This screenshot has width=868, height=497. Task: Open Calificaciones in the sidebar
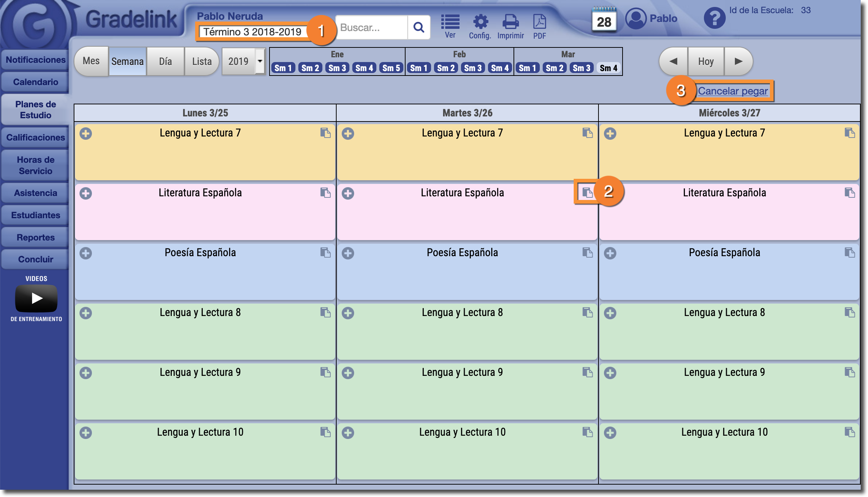pyautogui.click(x=35, y=138)
